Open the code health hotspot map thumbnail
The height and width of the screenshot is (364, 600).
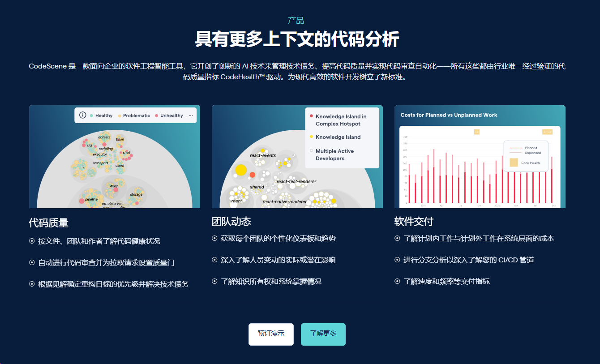click(x=115, y=157)
